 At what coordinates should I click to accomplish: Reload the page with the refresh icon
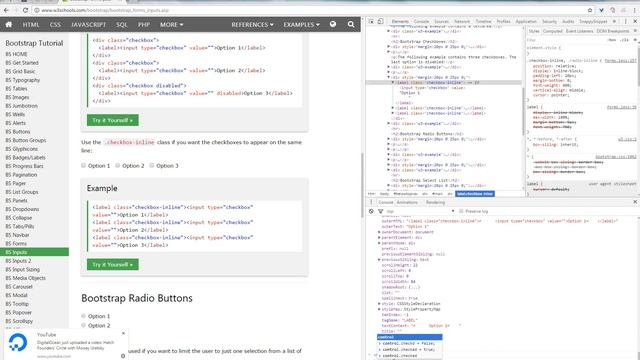25,10
